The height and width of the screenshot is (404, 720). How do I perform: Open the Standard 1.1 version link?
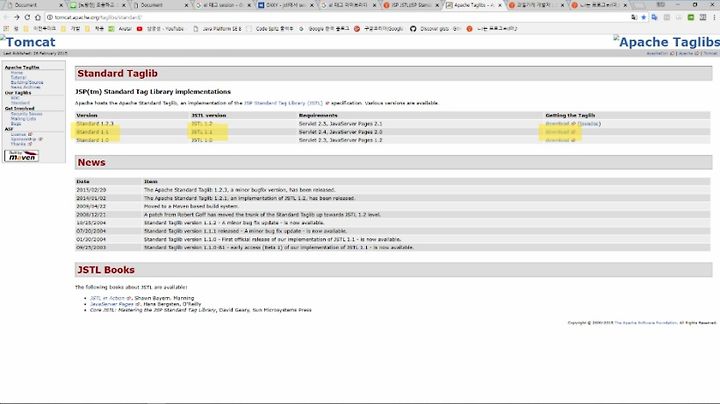(x=92, y=132)
